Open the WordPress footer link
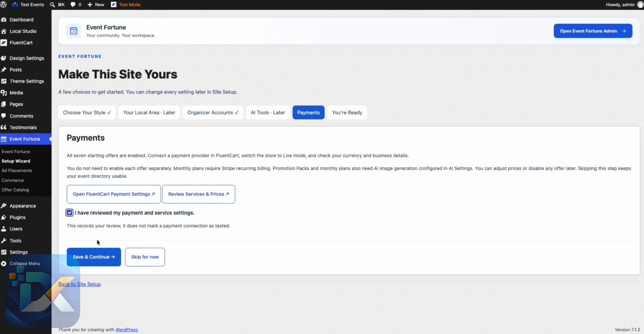Screen dimensions: 644x334 coord(127,330)
